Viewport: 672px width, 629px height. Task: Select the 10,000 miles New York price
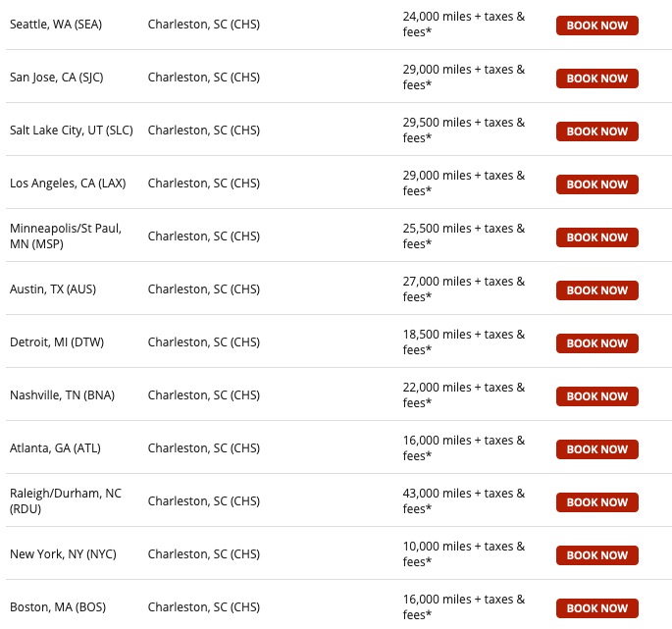pyautogui.click(x=463, y=554)
